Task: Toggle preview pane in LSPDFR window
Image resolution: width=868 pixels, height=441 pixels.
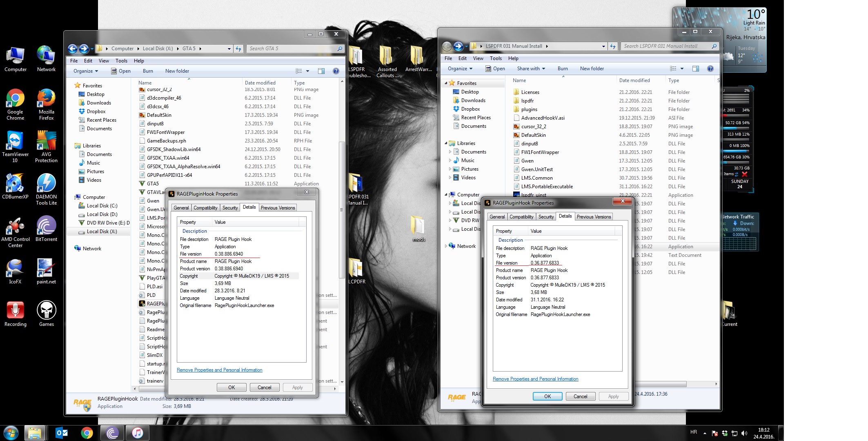Action: 696,69
